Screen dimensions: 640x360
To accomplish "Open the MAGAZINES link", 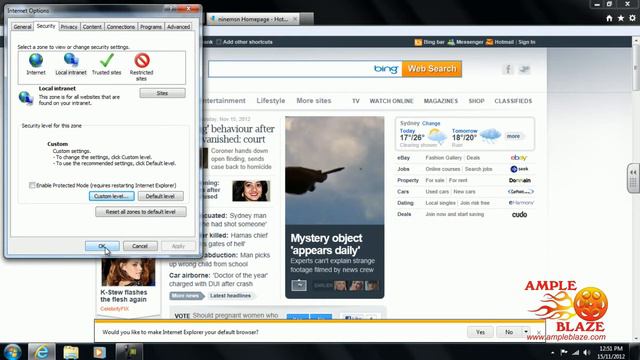I will click(441, 101).
